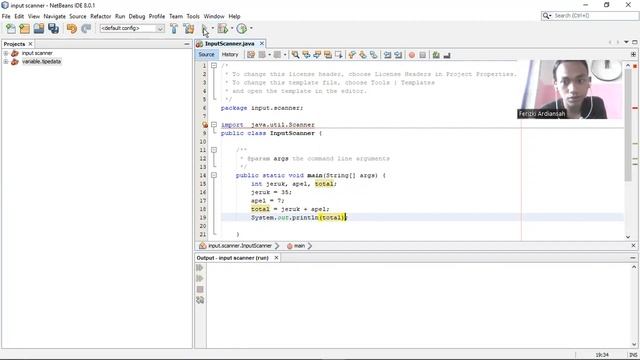Click the Find Selection magnifier icon

click(x=295, y=55)
